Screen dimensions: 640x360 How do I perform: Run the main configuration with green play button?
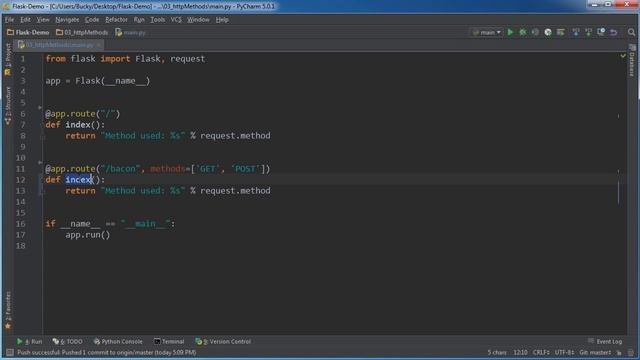510,32
